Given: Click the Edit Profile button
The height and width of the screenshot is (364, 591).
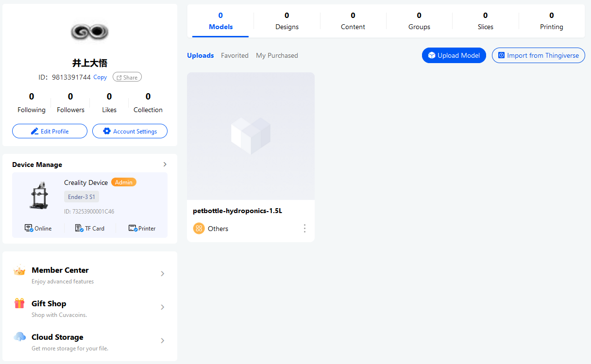Looking at the screenshot, I should [50, 131].
